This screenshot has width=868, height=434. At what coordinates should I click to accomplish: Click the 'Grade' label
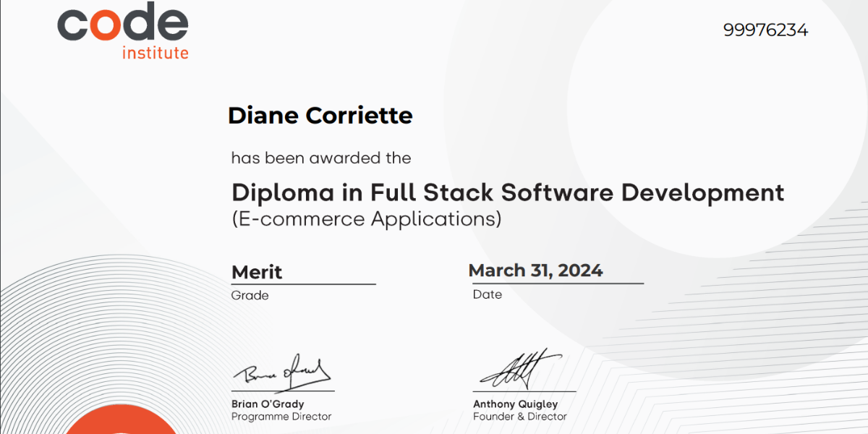pyautogui.click(x=250, y=295)
